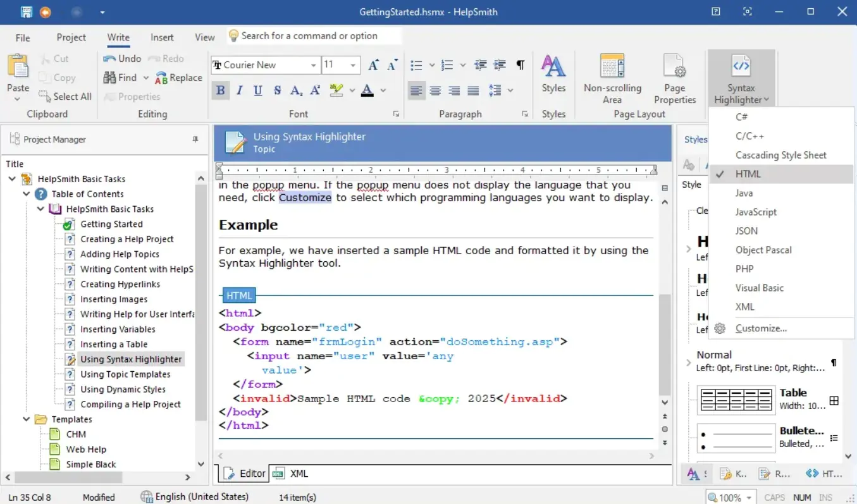Click the Syntax Highlighter button

[741, 78]
